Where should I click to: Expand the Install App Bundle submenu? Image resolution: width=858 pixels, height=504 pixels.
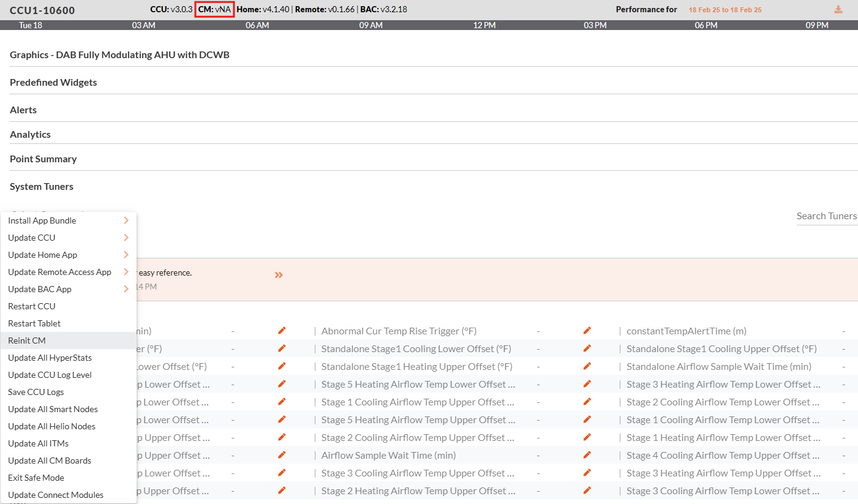(x=126, y=220)
